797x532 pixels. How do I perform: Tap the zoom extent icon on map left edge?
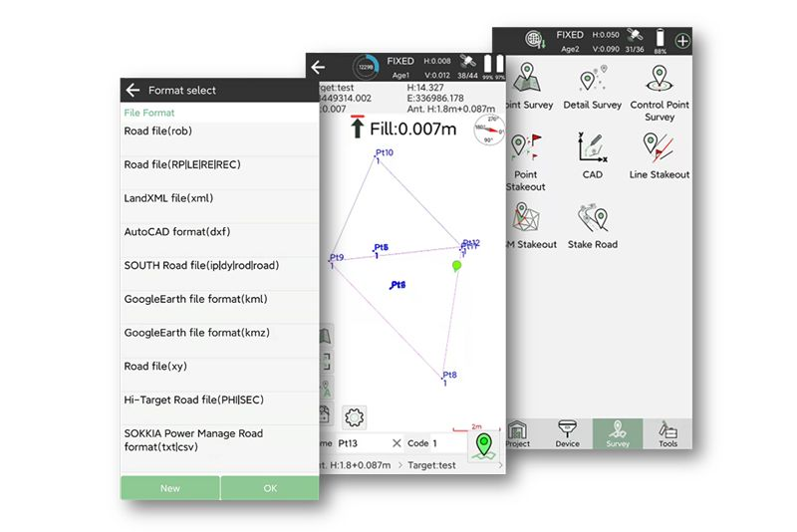326,362
